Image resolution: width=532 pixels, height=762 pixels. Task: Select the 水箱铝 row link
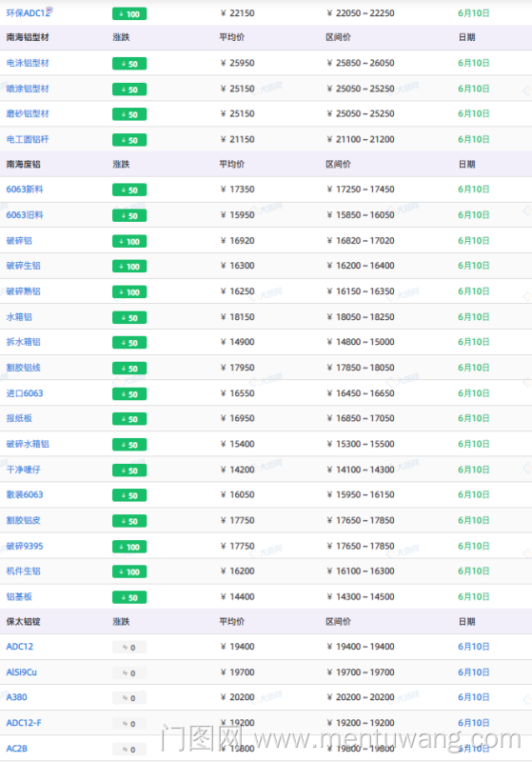pos(19,317)
